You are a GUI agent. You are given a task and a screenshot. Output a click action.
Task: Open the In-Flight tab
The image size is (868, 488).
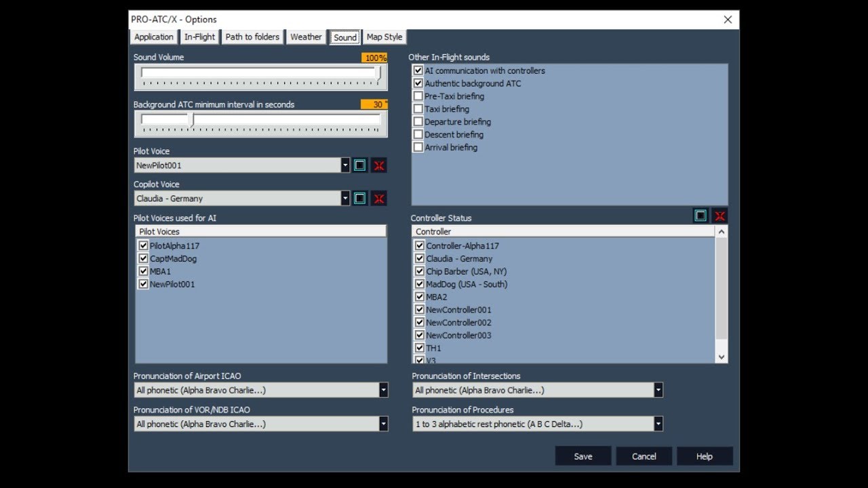pyautogui.click(x=199, y=37)
